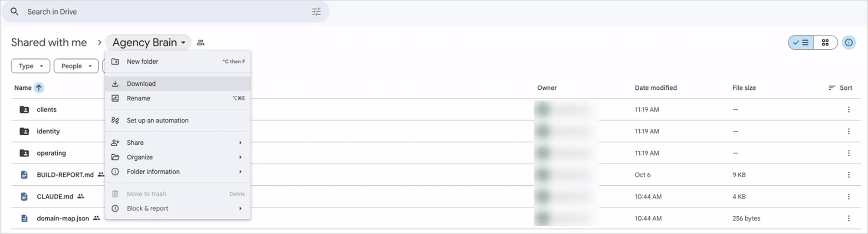The image size is (868, 234).
Task: Click the BUILD-REPORT.md file icon
Action: coord(24,175)
